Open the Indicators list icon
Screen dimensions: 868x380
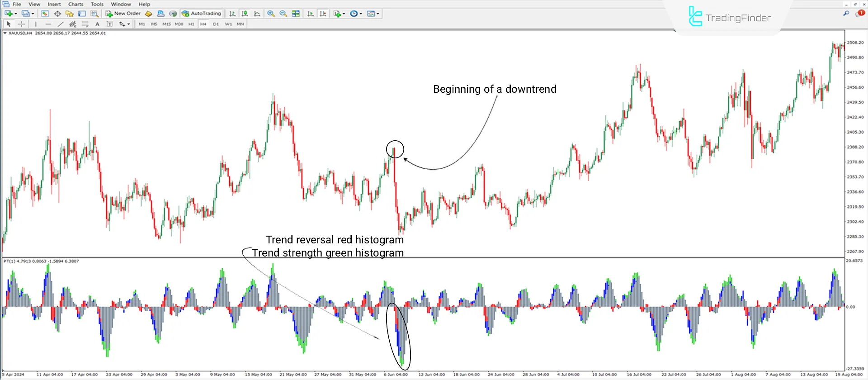[337, 14]
